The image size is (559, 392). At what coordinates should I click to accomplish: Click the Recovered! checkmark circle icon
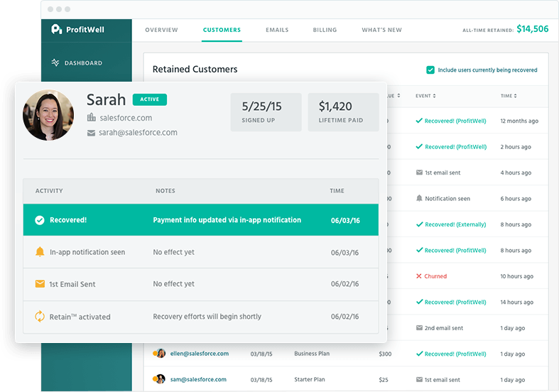[x=40, y=220]
